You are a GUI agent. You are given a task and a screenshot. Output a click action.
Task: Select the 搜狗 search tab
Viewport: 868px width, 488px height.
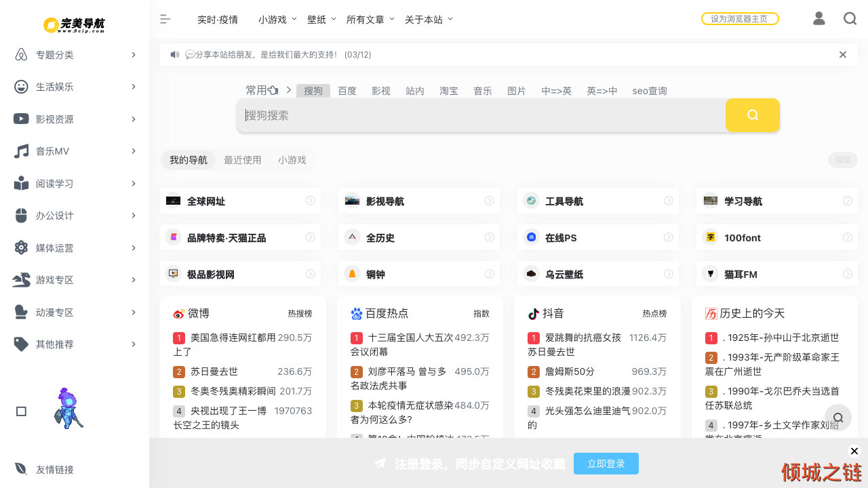tap(313, 90)
